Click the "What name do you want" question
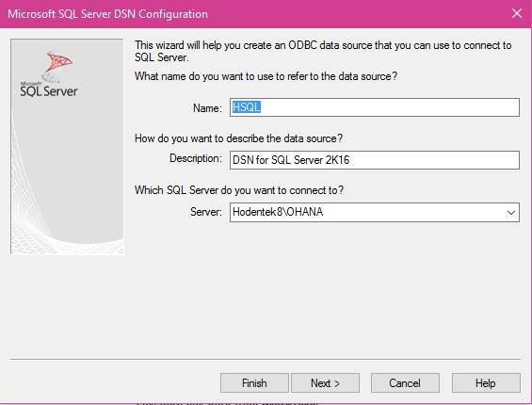 (266, 76)
